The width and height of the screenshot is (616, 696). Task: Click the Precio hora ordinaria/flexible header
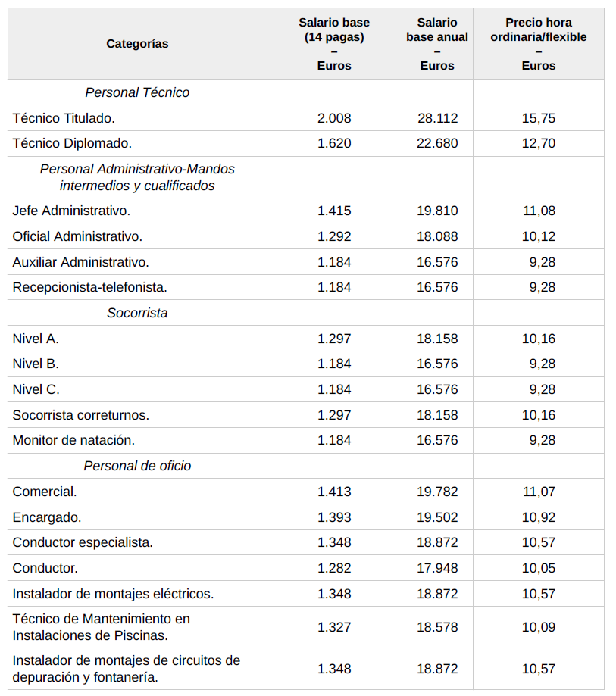coord(538,44)
